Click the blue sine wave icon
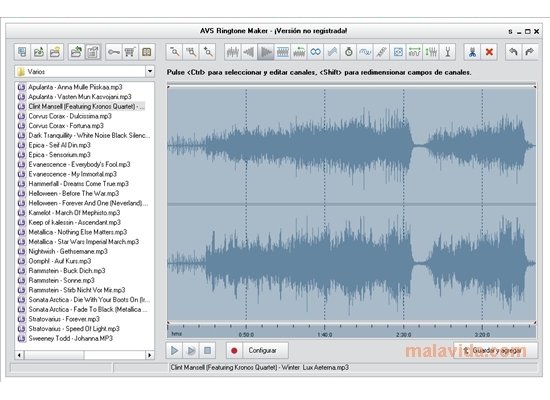The width and height of the screenshot is (550, 400). coord(365,52)
